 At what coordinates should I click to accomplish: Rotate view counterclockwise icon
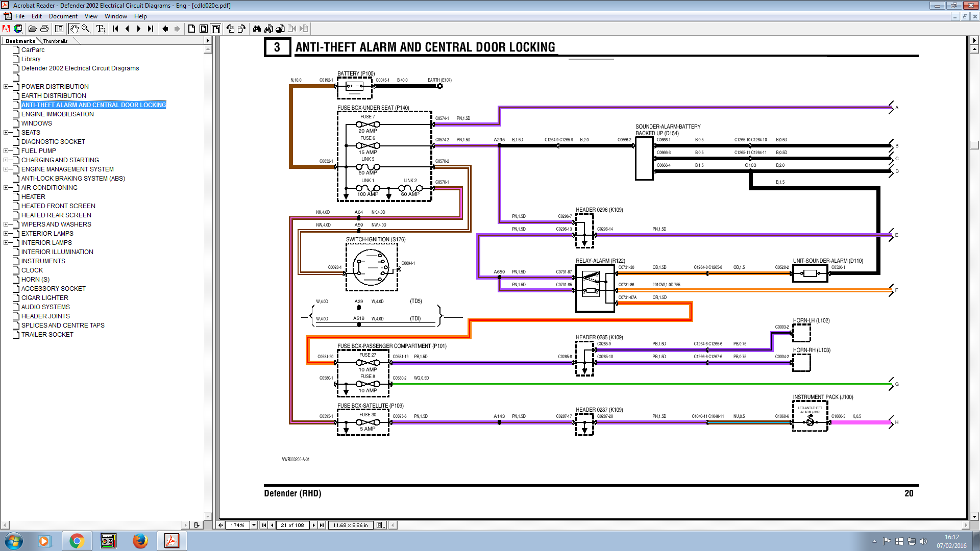230,29
